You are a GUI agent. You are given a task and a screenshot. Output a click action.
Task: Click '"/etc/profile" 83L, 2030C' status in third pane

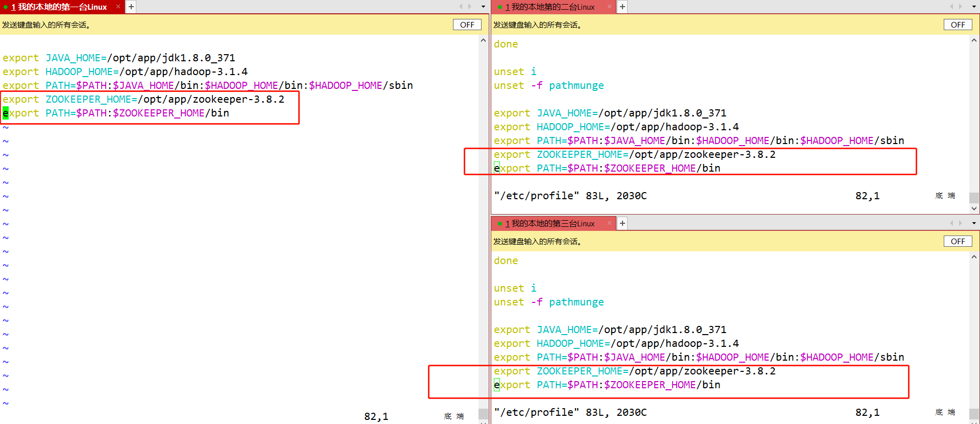(570, 412)
